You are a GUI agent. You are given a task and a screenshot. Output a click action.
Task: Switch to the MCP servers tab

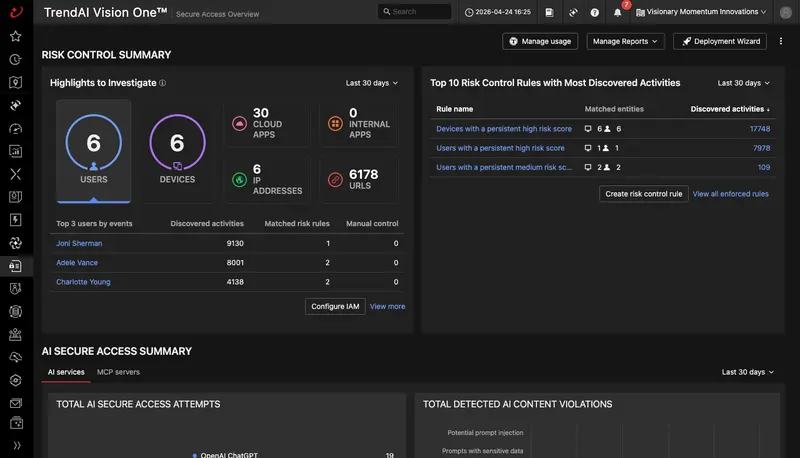coord(118,372)
